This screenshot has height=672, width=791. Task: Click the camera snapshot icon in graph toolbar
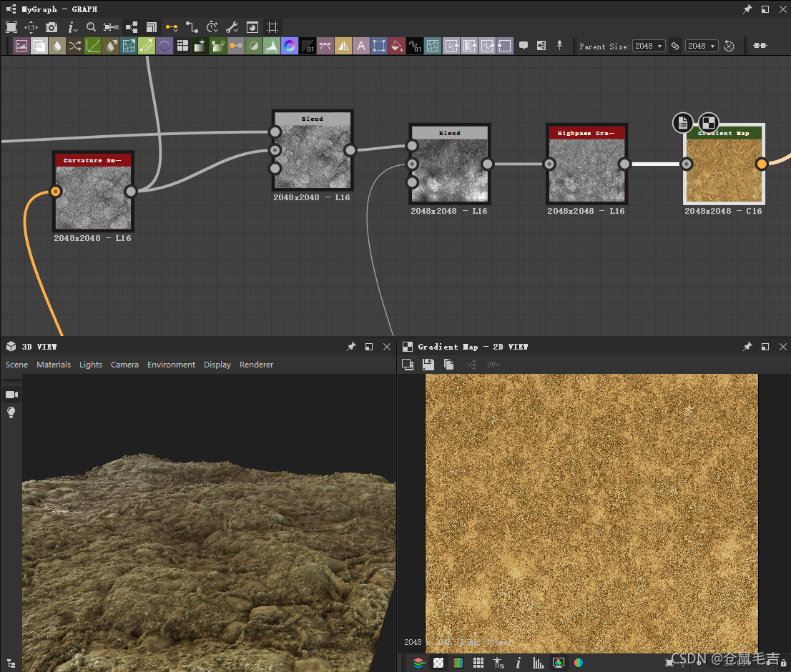(x=51, y=27)
